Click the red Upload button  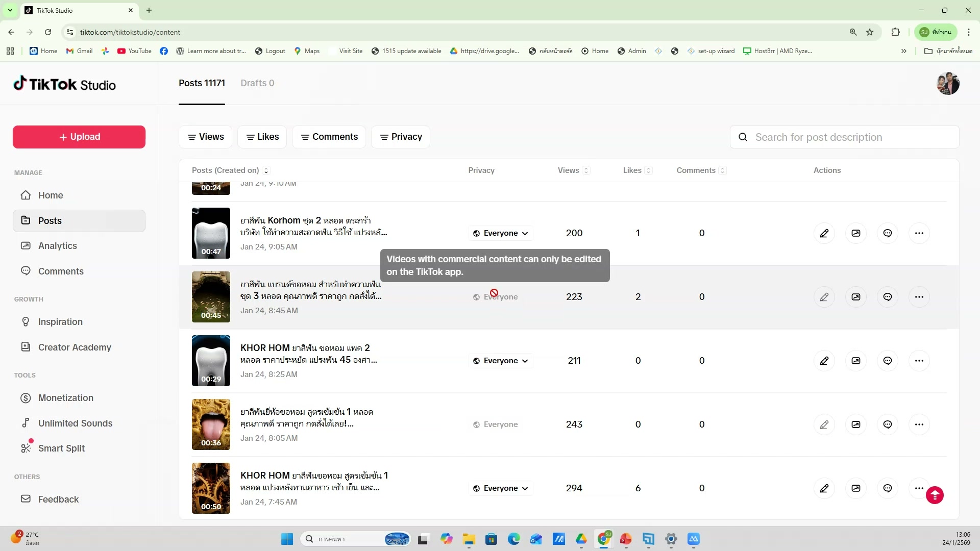pyautogui.click(x=79, y=137)
